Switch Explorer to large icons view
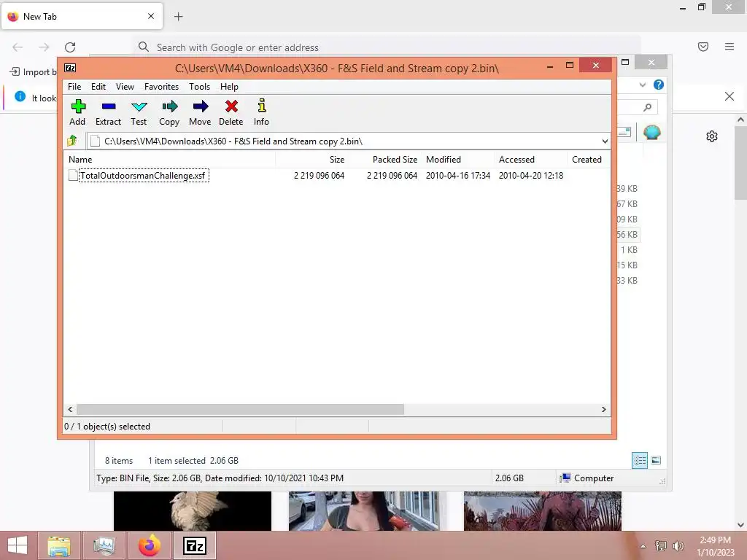This screenshot has height=560, width=747. (656, 460)
